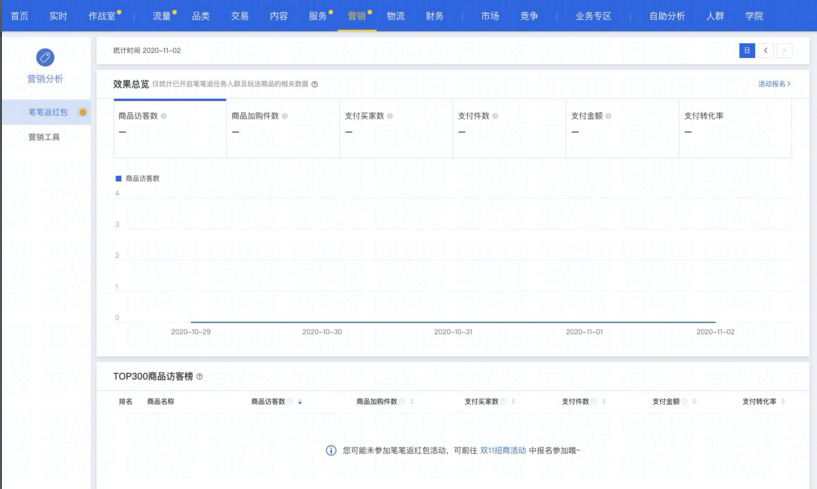Click the 统计时间 2020-11-02 date text
Image resolution: width=817 pixels, height=489 pixels.
[147, 51]
